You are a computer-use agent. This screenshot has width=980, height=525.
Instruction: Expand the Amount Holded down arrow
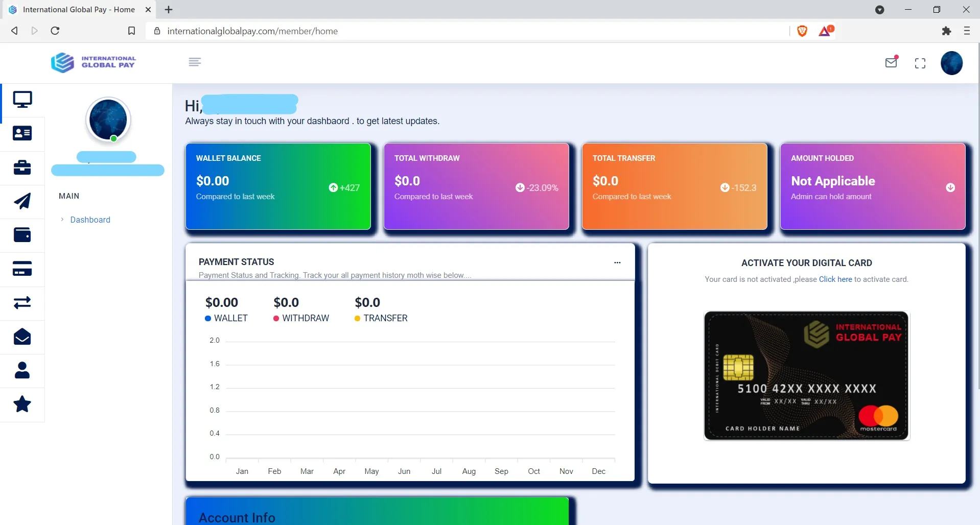click(950, 187)
